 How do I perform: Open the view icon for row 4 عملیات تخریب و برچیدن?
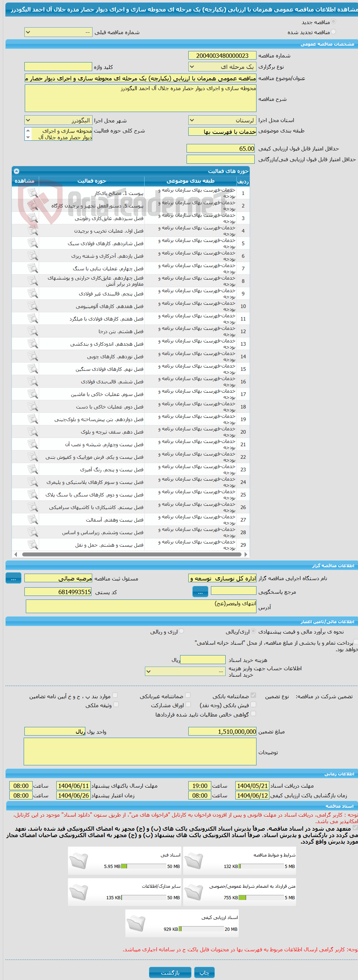[x=33, y=230]
